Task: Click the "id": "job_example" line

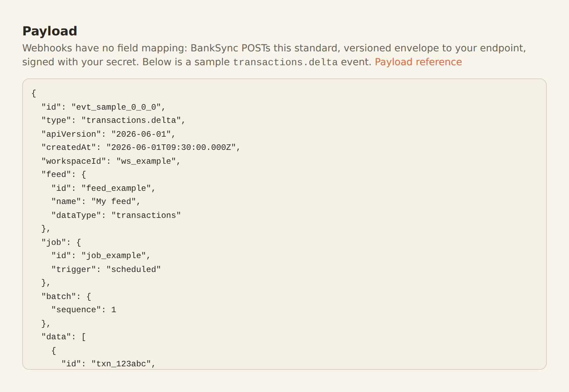Action: tap(101, 256)
